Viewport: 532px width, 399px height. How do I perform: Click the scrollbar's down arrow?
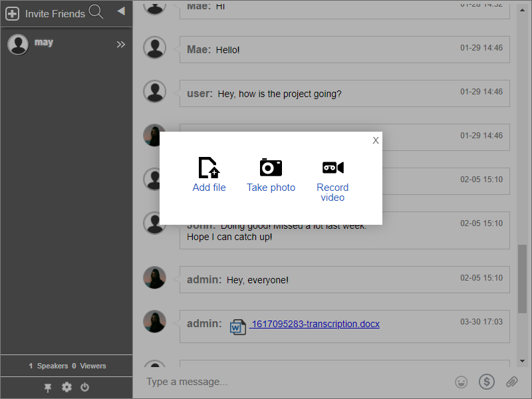pyautogui.click(x=522, y=362)
